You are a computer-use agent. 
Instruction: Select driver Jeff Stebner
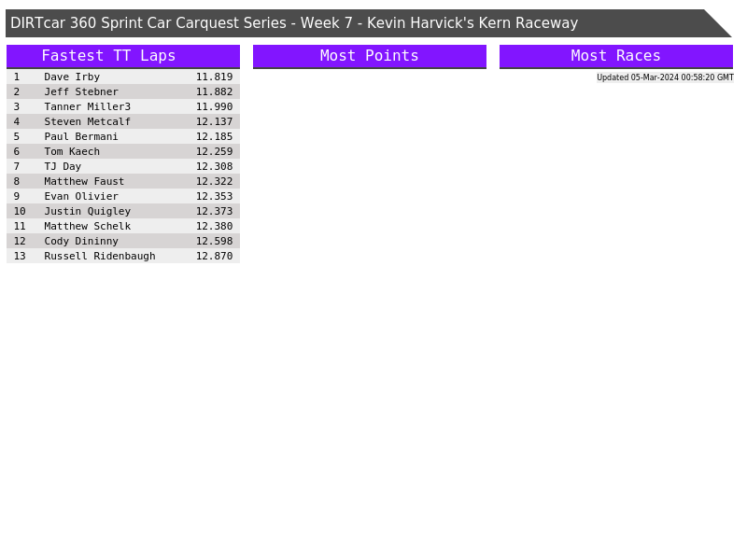(x=81, y=92)
